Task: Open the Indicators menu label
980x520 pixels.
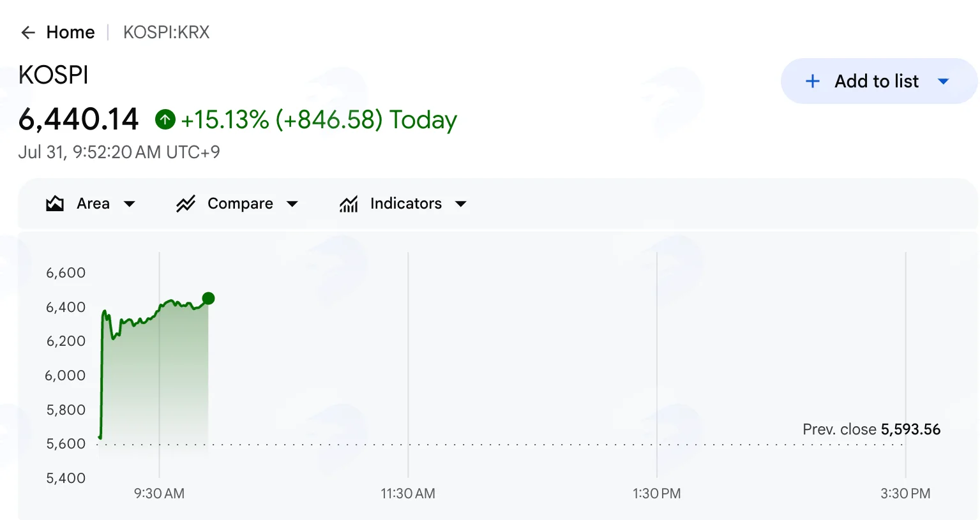Action: tap(406, 204)
